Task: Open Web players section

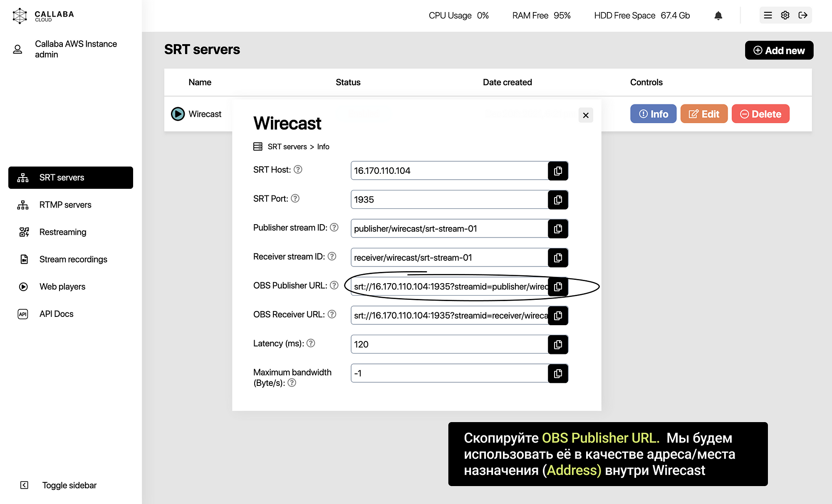Action: [71, 287]
